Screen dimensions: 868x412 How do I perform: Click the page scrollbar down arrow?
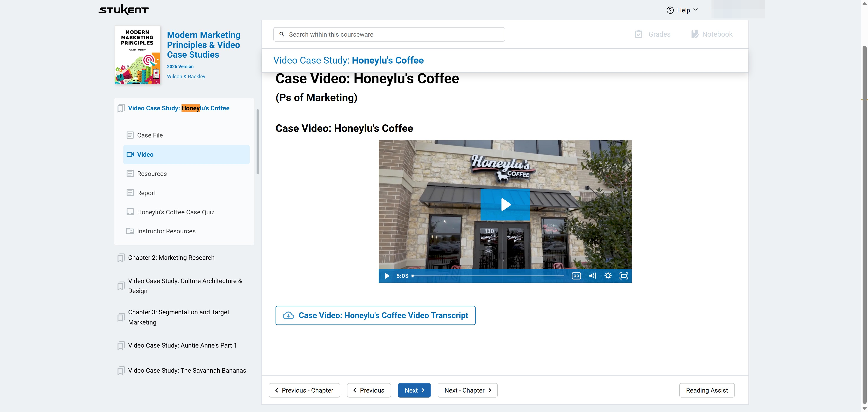tap(864, 408)
